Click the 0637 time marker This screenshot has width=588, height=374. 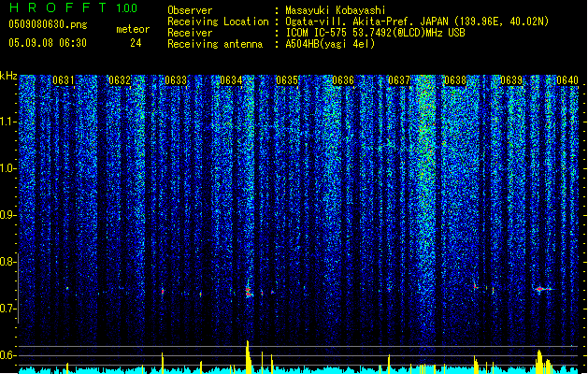tap(399, 80)
